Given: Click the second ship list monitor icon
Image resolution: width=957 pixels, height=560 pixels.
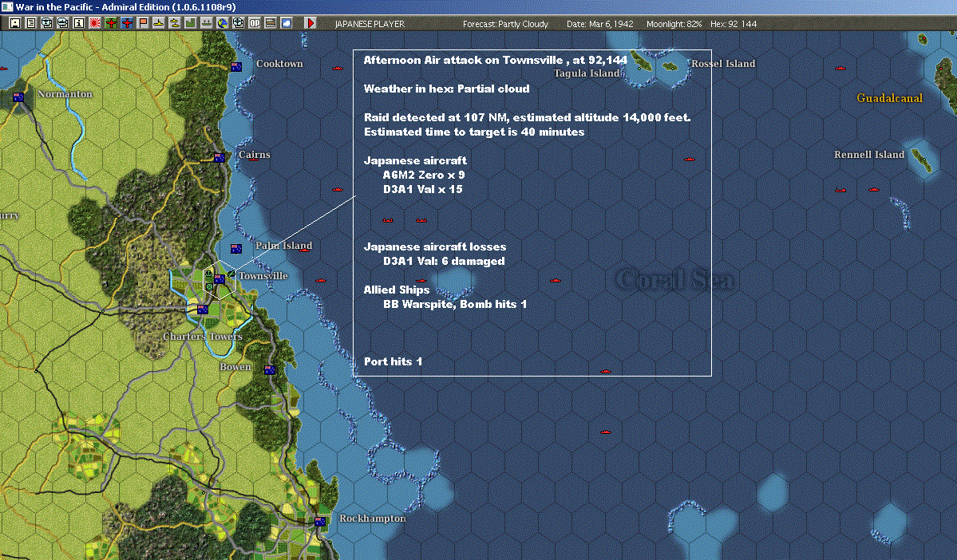Looking at the screenshot, I should (x=63, y=23).
